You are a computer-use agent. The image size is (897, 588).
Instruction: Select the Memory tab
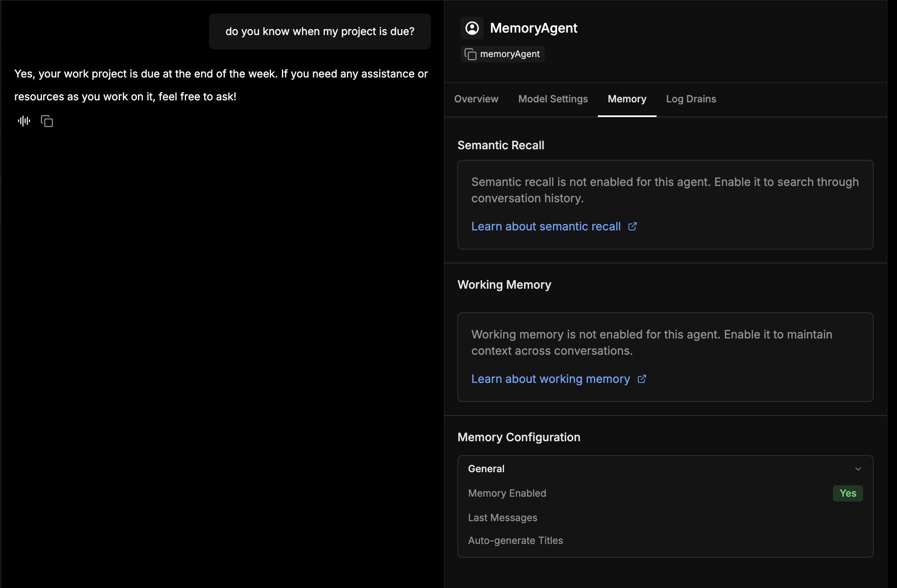[x=627, y=99]
